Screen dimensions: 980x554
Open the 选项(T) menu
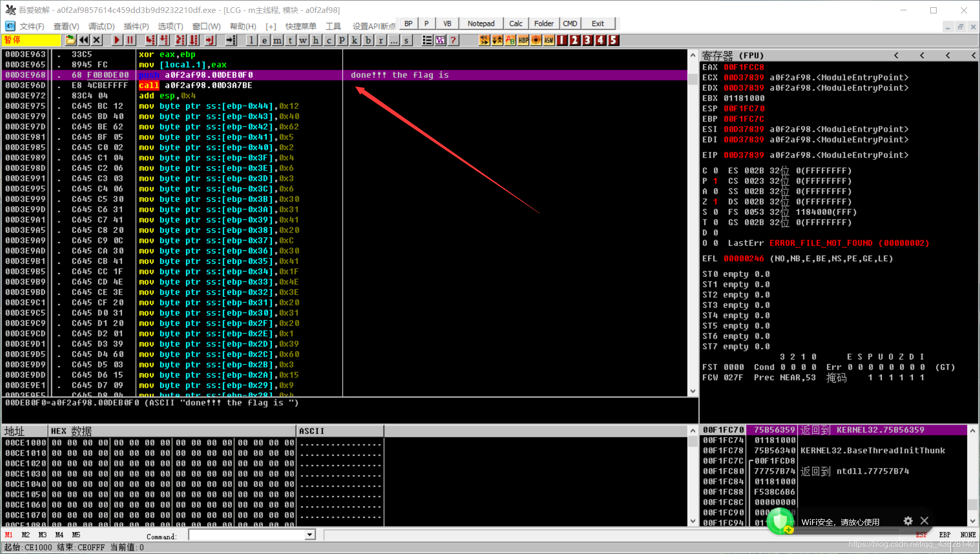(x=171, y=26)
